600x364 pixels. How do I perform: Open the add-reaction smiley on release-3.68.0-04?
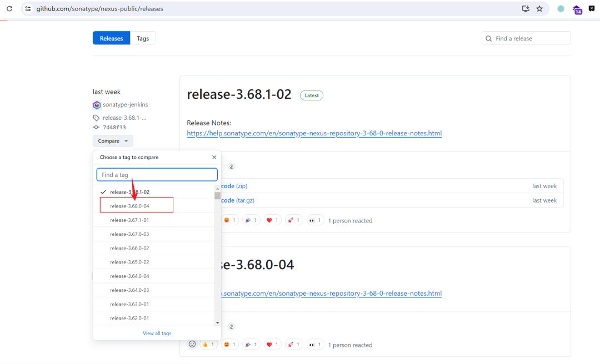click(x=192, y=344)
